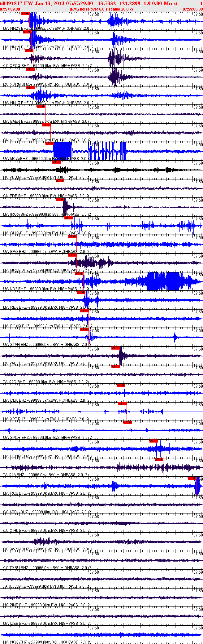Image resolution: width=203 pixels, height=644 pixels.
Task: Click the red pick flag on SVOH trace
Action: point(127,422)
